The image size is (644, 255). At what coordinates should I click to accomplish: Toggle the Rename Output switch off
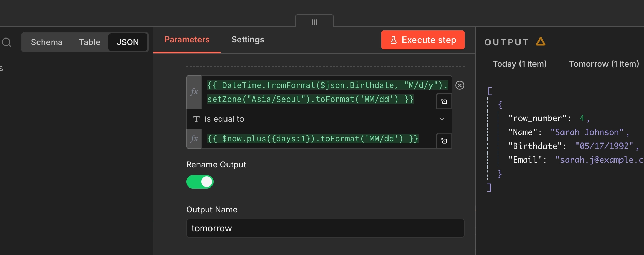[200, 182]
